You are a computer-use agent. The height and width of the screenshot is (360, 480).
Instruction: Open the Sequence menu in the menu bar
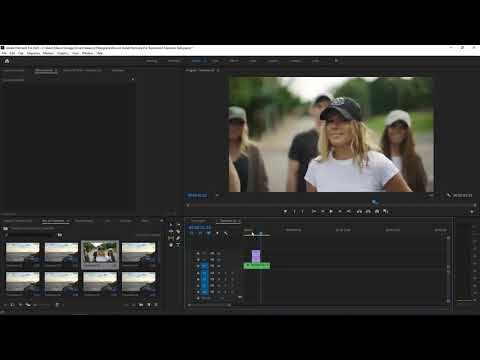pyautogui.click(x=33, y=53)
